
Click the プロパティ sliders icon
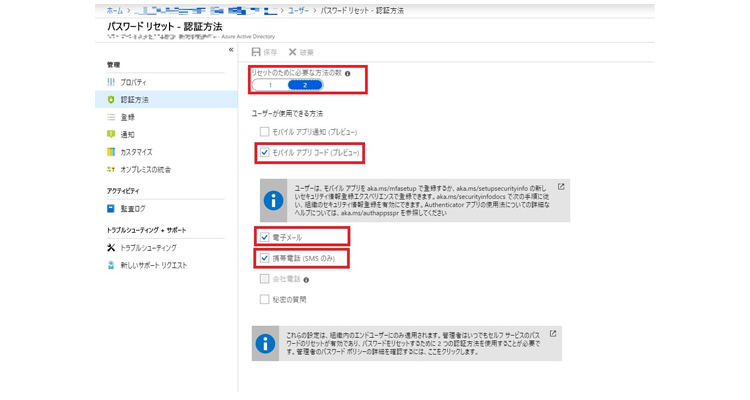pos(111,82)
